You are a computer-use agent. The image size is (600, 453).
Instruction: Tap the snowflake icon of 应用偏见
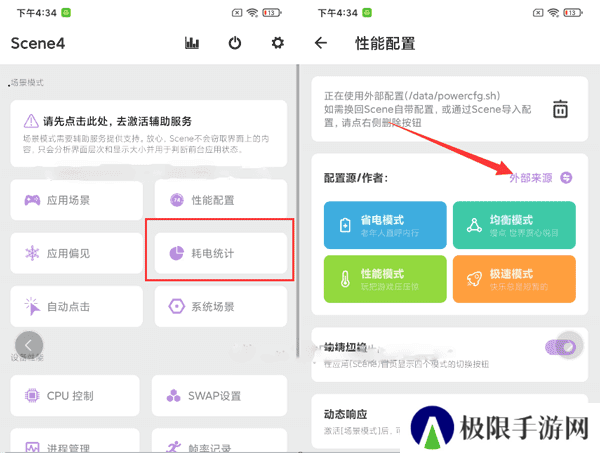pos(32,253)
